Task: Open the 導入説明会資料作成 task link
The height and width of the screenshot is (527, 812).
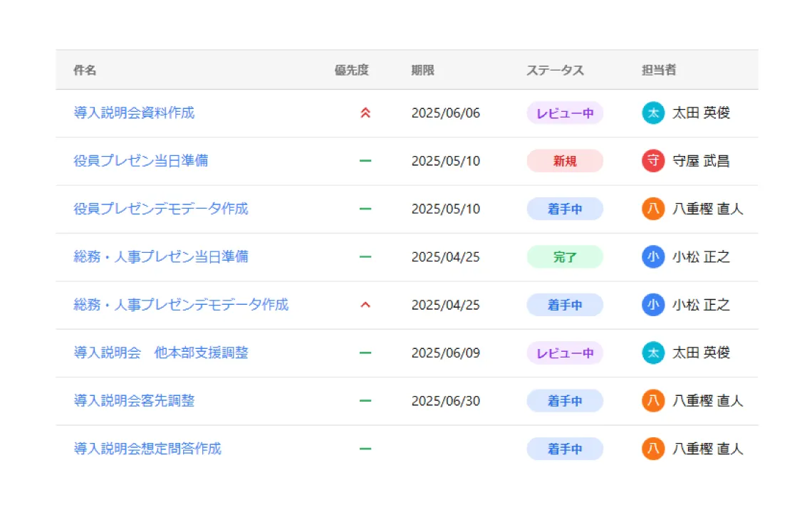Action: pyautogui.click(x=134, y=113)
